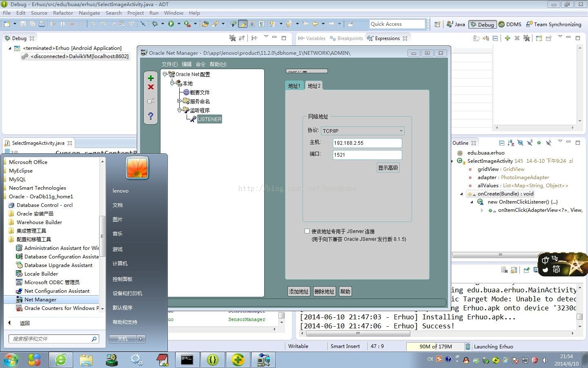Toggle the JServer dedicated address checkbox
The width and height of the screenshot is (588, 368).
click(x=307, y=231)
